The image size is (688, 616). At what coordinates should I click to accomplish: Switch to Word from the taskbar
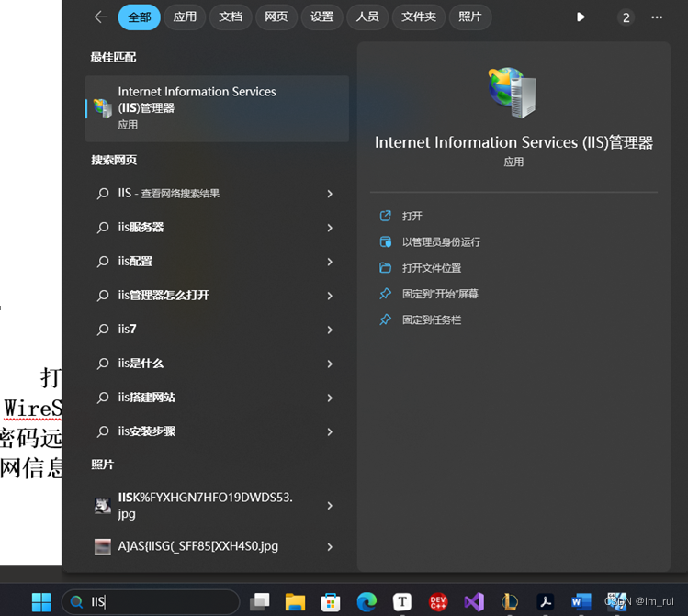click(581, 602)
